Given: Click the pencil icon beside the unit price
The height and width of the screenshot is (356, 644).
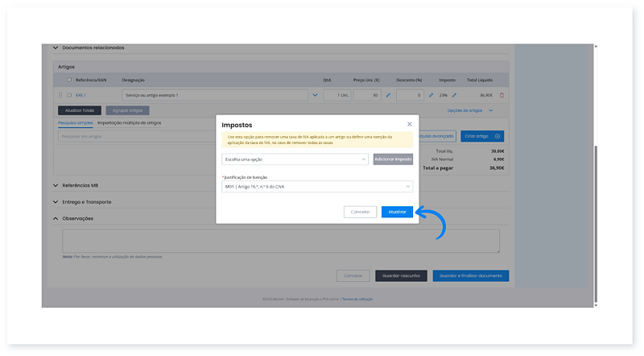Looking at the screenshot, I should (387, 95).
